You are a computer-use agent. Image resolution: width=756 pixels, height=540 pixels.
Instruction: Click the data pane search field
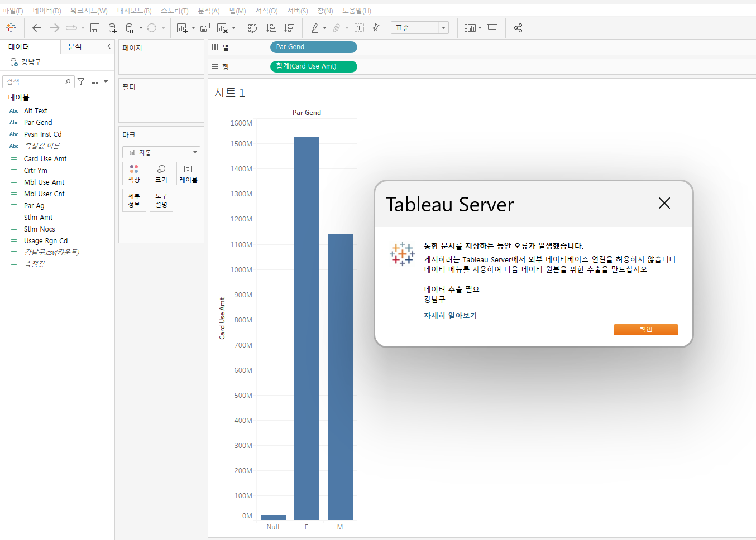(38, 81)
